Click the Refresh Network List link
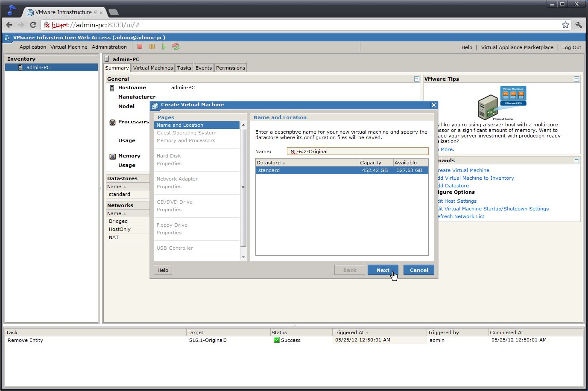The image size is (588, 391). pos(461,216)
